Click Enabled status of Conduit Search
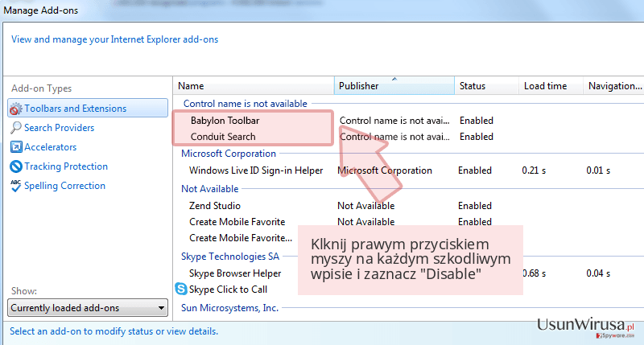The image size is (644, 345). (477, 137)
